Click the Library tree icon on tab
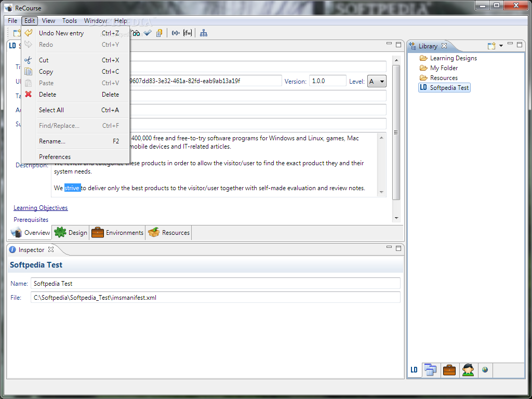The width and height of the screenshot is (532, 399). point(413,46)
